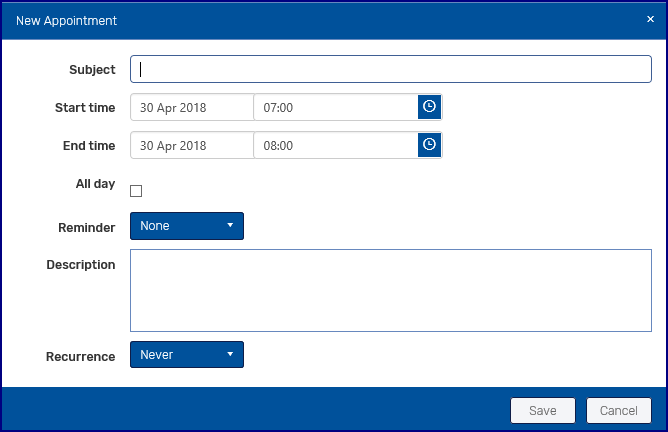Image resolution: width=668 pixels, height=432 pixels.
Task: Click the Start time date field
Action: click(x=192, y=107)
